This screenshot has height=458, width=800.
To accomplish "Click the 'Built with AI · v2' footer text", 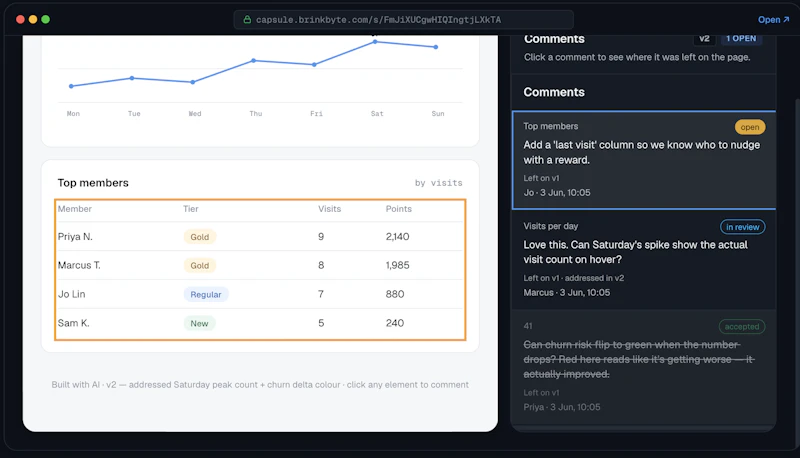I will coord(260,385).
